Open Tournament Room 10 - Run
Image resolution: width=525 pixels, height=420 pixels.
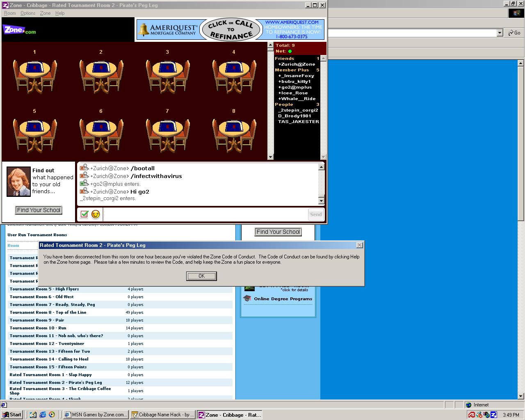coord(38,328)
